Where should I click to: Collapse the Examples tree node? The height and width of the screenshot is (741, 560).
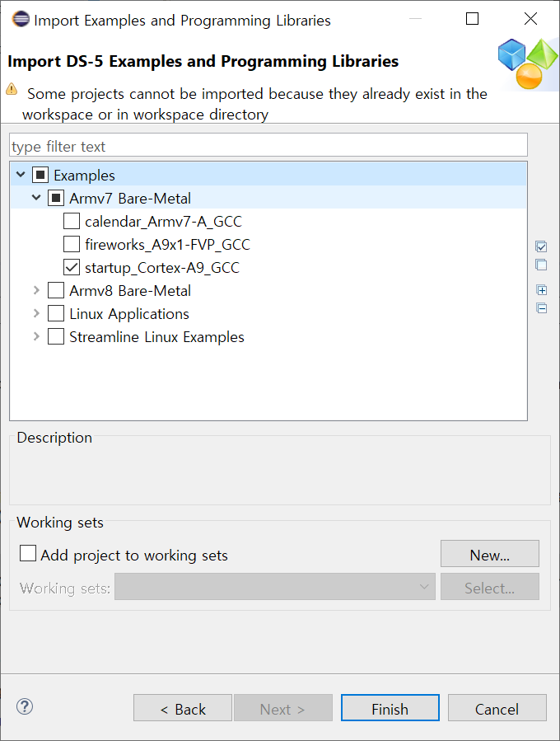(21, 175)
